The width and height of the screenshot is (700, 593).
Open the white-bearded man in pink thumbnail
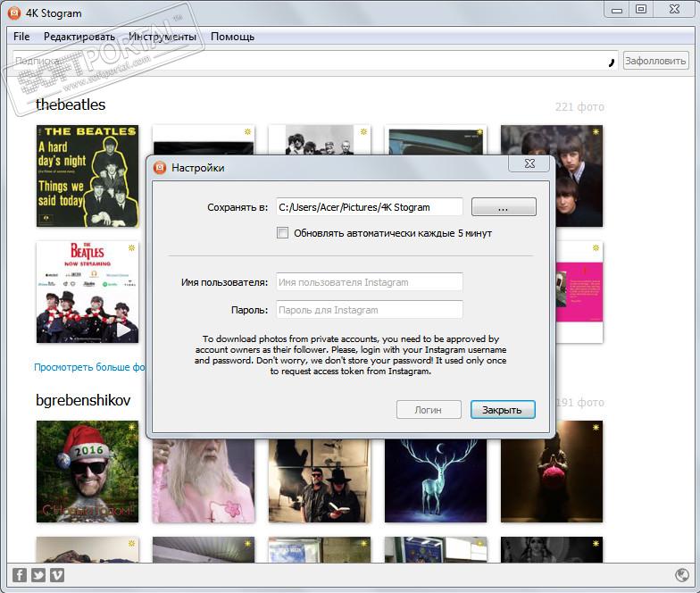(x=204, y=480)
